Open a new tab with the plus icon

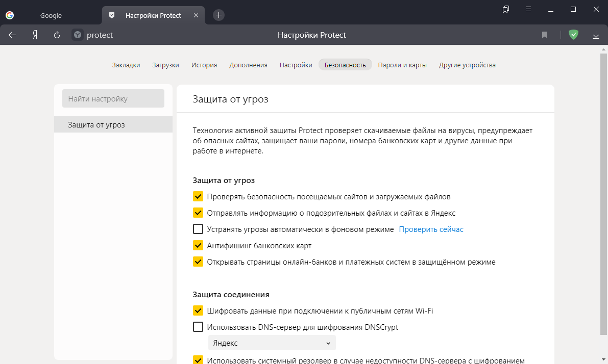[218, 15]
